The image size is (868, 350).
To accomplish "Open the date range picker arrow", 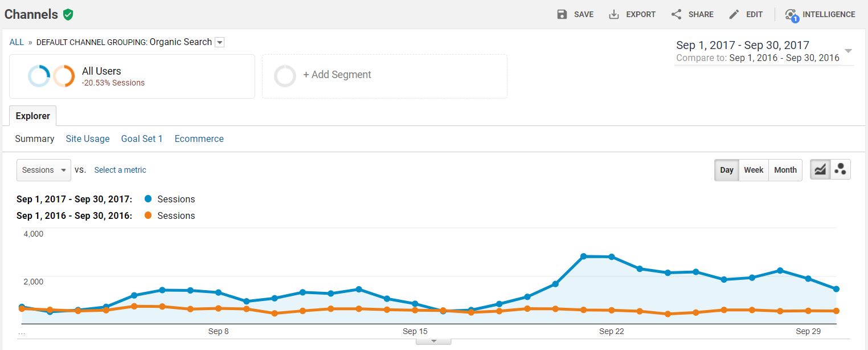I will click(x=849, y=51).
